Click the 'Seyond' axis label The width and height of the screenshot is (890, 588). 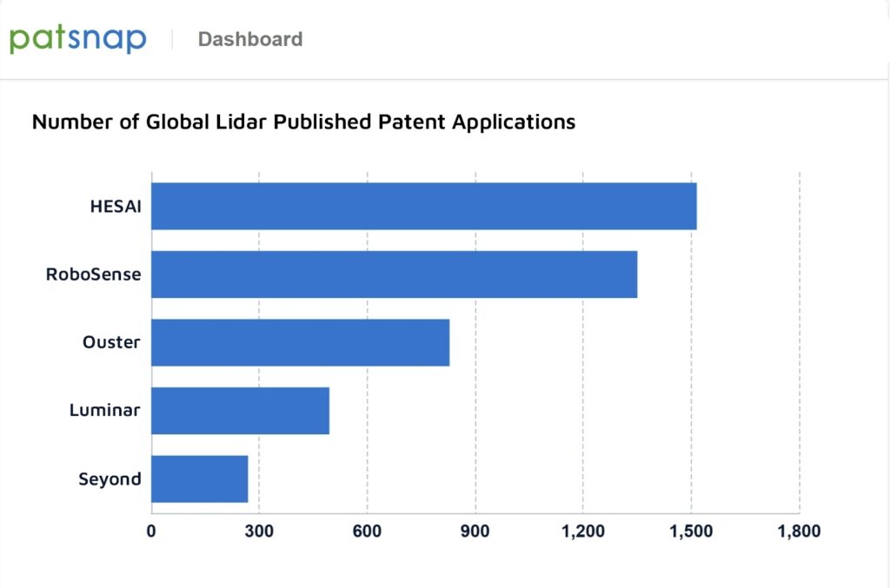coord(110,479)
